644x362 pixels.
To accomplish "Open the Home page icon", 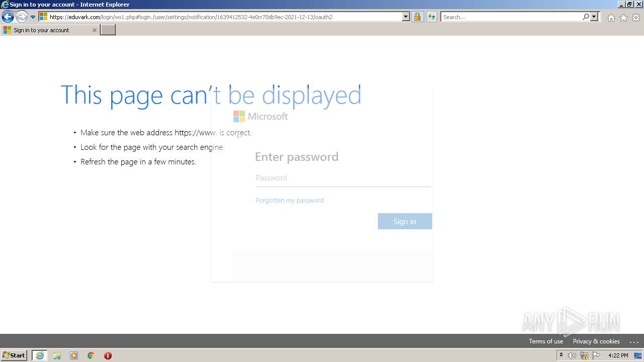I will click(611, 18).
